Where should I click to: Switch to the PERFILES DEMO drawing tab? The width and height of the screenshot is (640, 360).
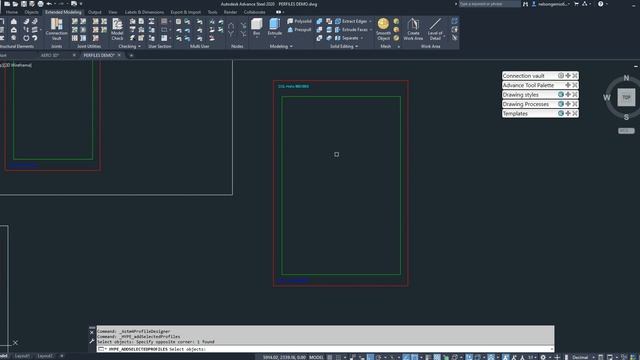tap(99, 55)
